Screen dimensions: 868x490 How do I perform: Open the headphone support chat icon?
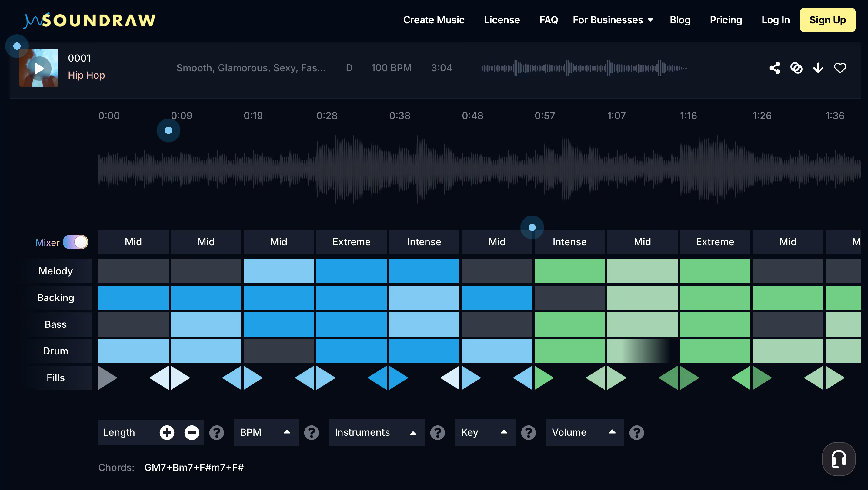[x=839, y=459]
